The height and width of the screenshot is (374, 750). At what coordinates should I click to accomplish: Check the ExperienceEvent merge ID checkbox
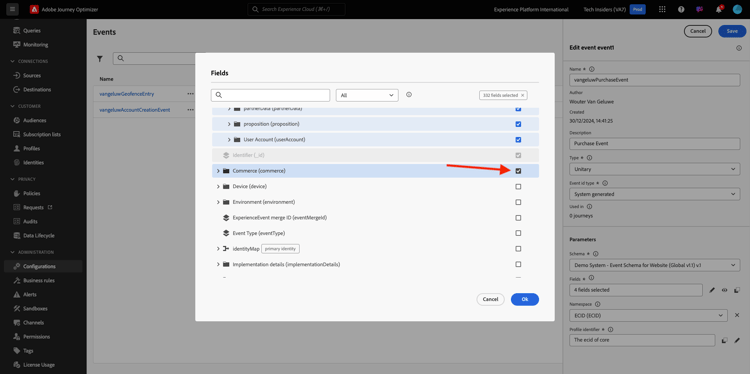pyautogui.click(x=518, y=218)
